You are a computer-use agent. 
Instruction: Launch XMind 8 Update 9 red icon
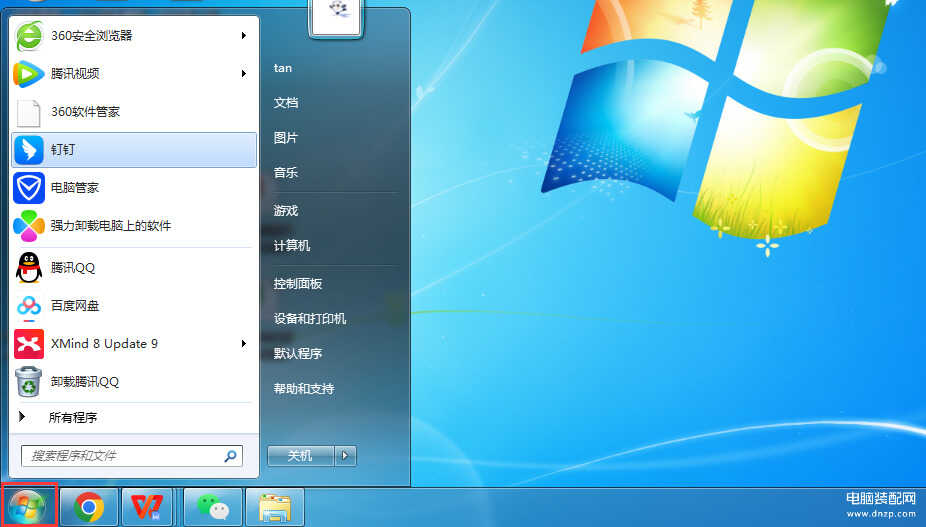coord(28,344)
